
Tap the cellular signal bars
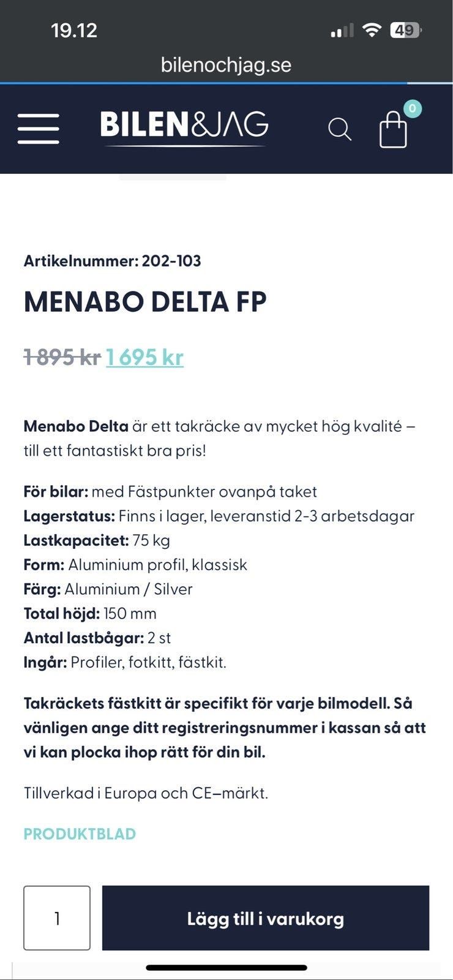pyautogui.click(x=342, y=31)
